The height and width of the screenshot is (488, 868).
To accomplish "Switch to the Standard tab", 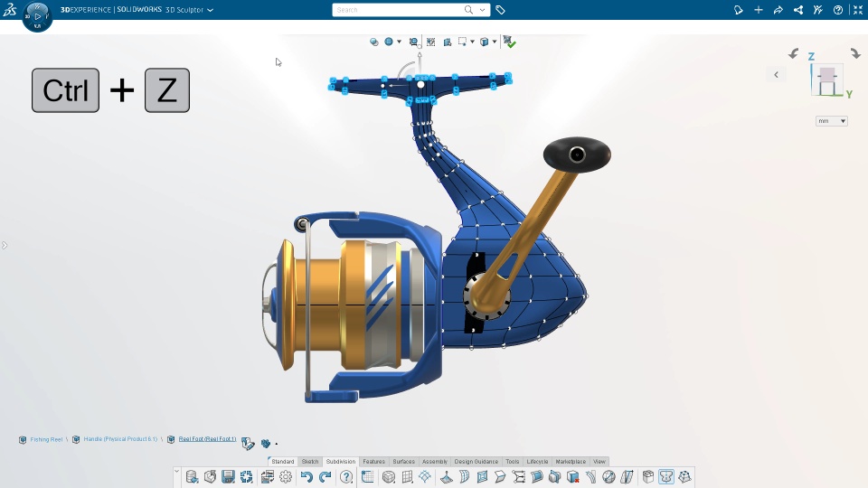I will coord(282,462).
